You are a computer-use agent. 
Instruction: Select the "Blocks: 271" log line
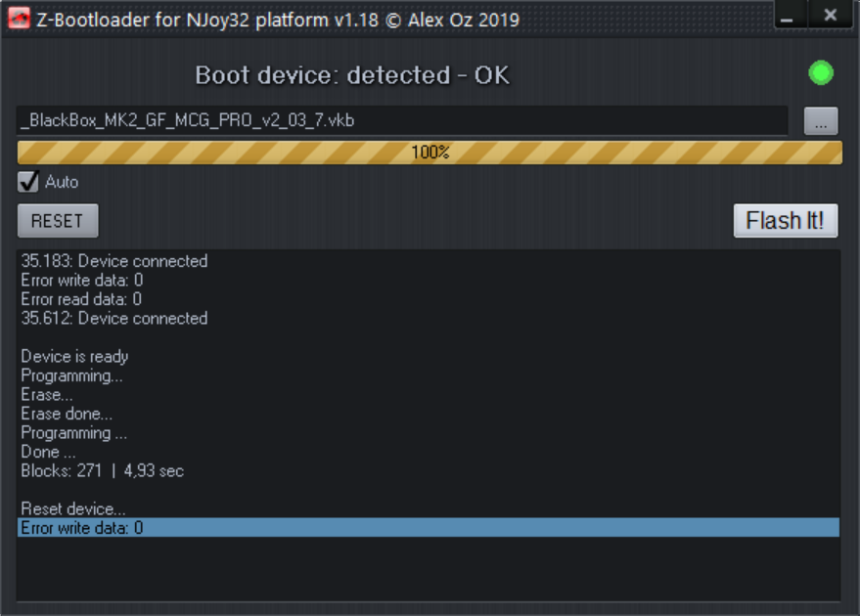[103, 471]
